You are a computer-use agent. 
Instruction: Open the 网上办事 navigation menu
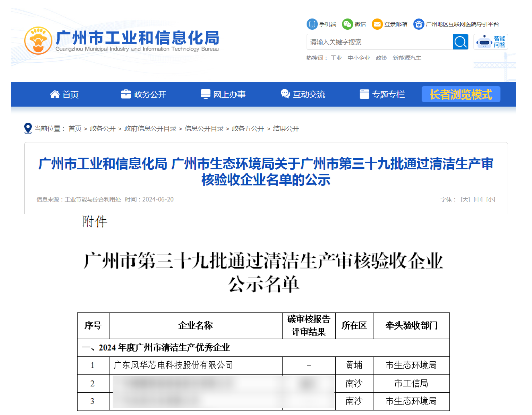pos(223,94)
